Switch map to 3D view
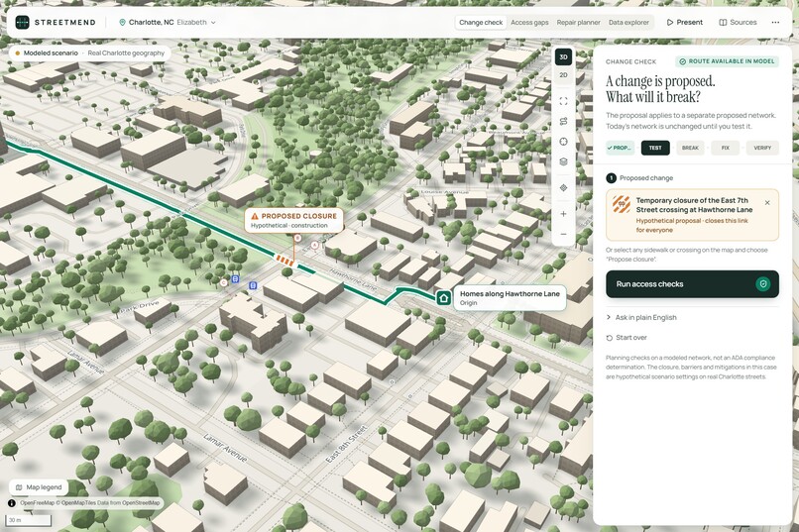This screenshot has width=799, height=532. click(563, 57)
